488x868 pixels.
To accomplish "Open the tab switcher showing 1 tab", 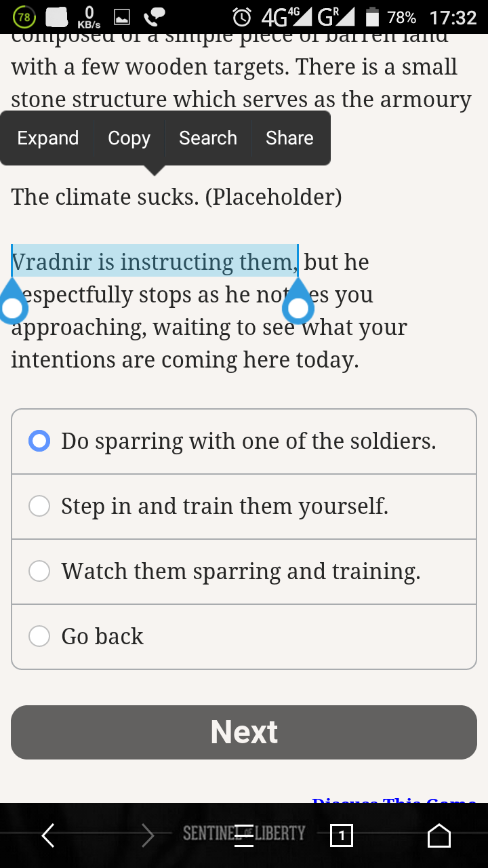I will [342, 835].
